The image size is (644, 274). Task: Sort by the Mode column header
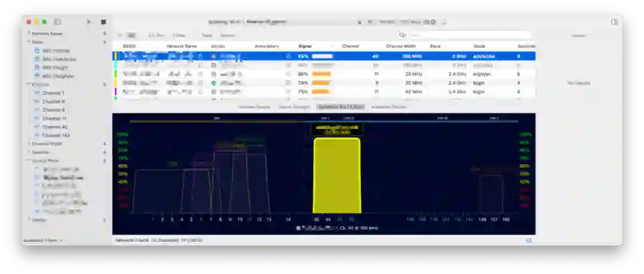479,47
